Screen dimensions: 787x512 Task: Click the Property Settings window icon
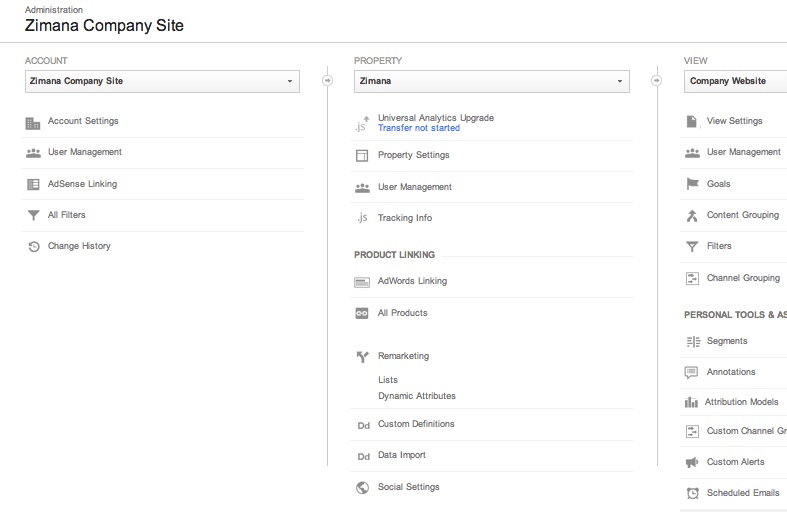point(362,156)
